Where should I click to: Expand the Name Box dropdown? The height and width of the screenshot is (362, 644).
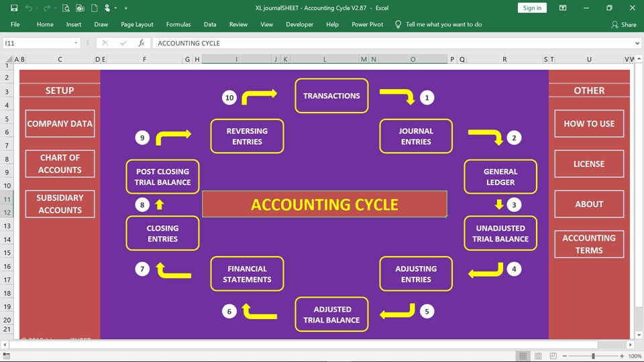[76, 43]
